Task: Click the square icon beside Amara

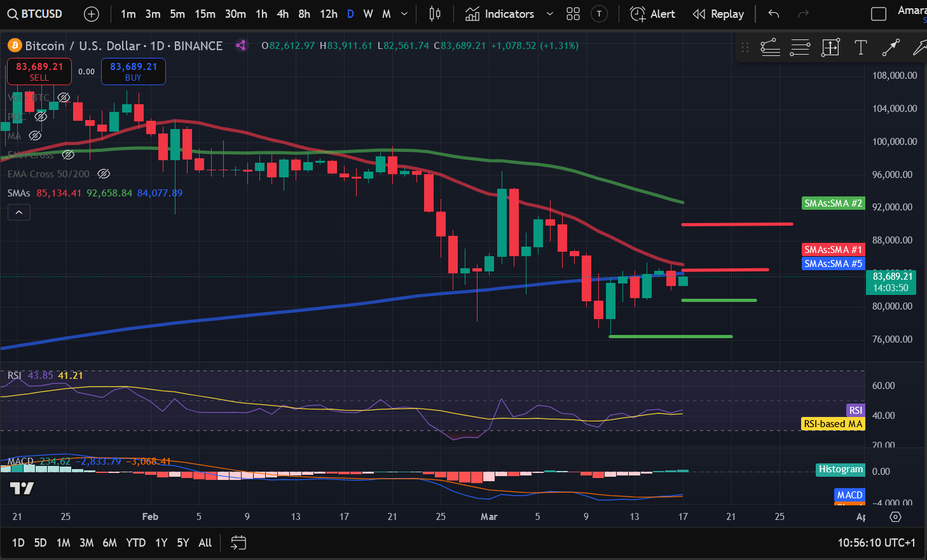Action: 878,14
